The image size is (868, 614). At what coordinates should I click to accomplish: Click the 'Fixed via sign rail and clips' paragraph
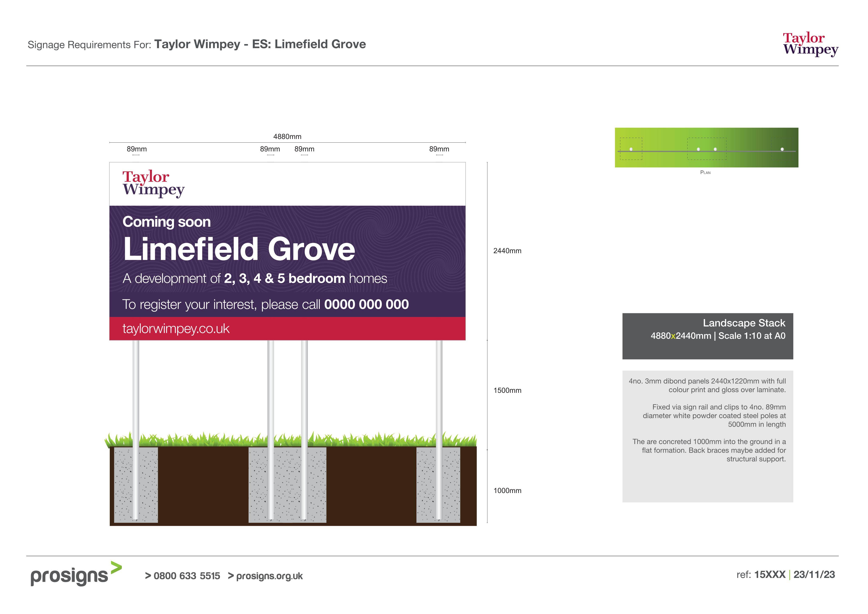pyautogui.click(x=714, y=415)
